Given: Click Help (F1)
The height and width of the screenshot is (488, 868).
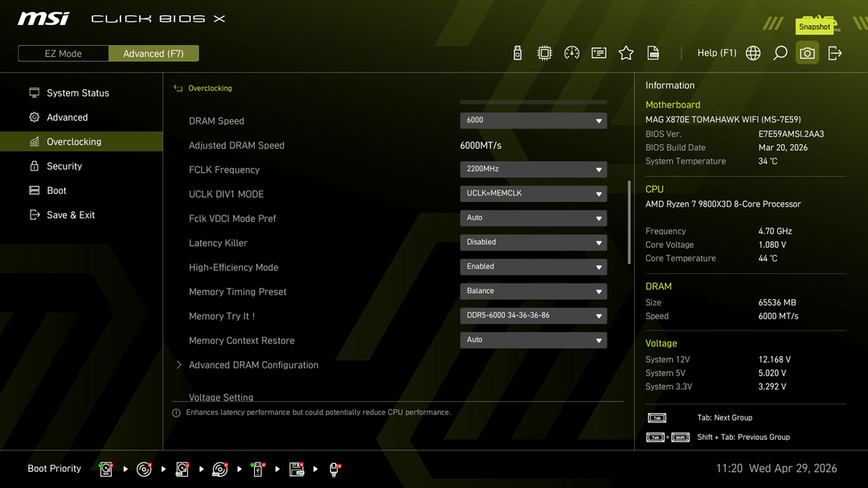Looking at the screenshot, I should [716, 53].
